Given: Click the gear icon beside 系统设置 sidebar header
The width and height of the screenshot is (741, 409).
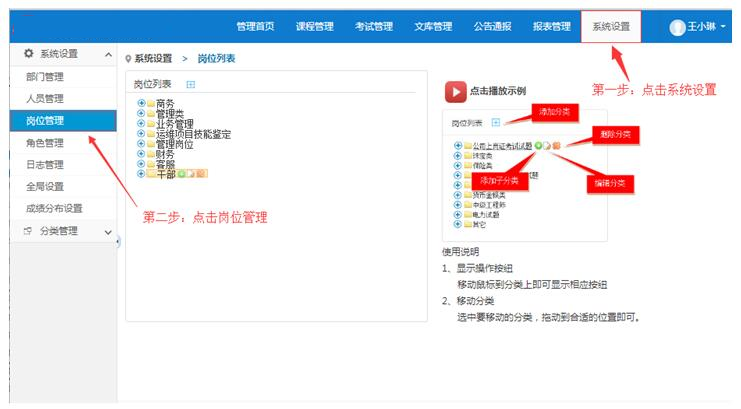Looking at the screenshot, I should coord(28,54).
